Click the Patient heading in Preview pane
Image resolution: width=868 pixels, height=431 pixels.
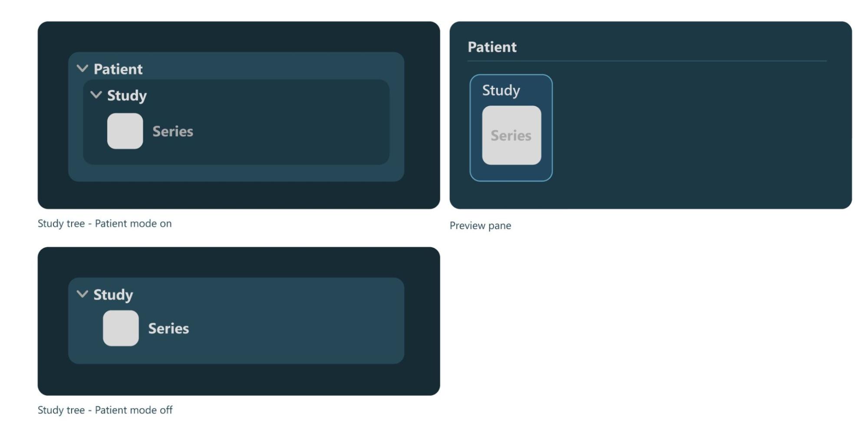pyautogui.click(x=492, y=47)
